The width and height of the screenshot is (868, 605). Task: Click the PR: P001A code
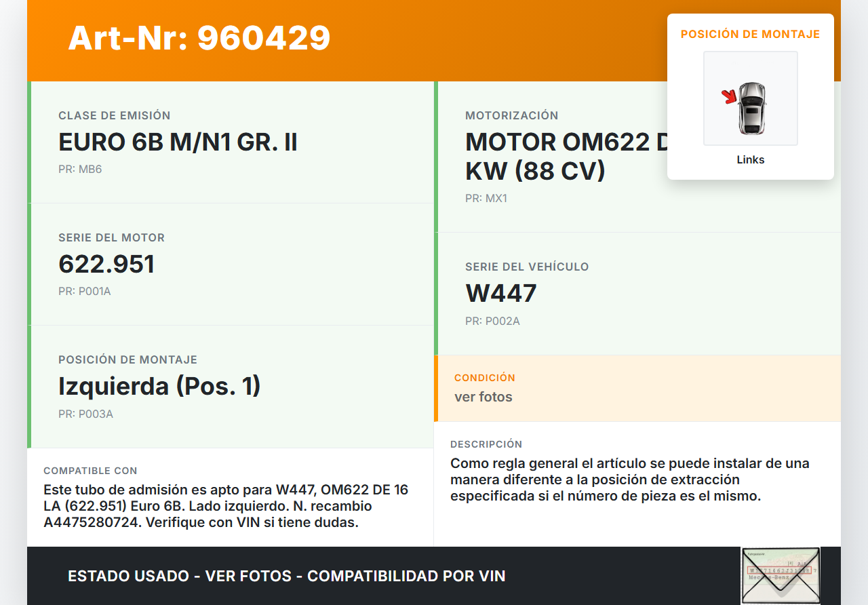pos(84,292)
